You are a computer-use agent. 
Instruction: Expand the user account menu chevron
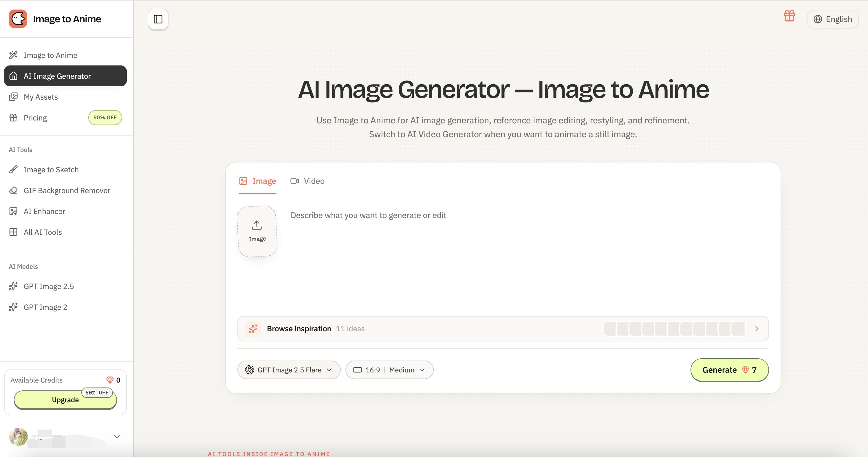click(x=117, y=436)
